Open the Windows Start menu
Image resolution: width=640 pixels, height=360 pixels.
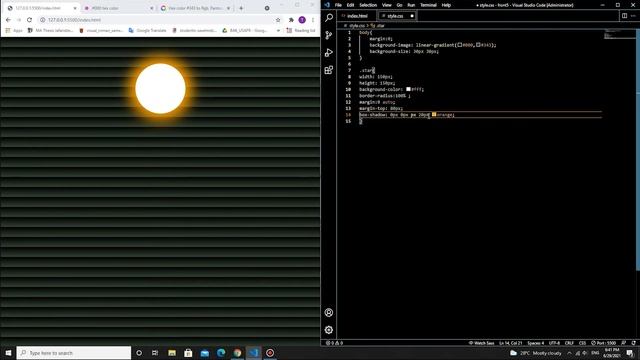(8, 353)
